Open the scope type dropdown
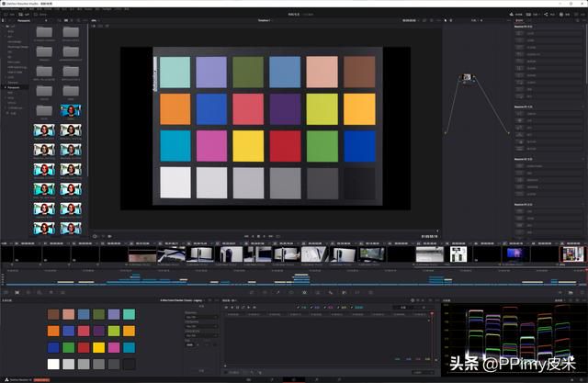The width and height of the screenshot is (588, 383). [x=560, y=300]
